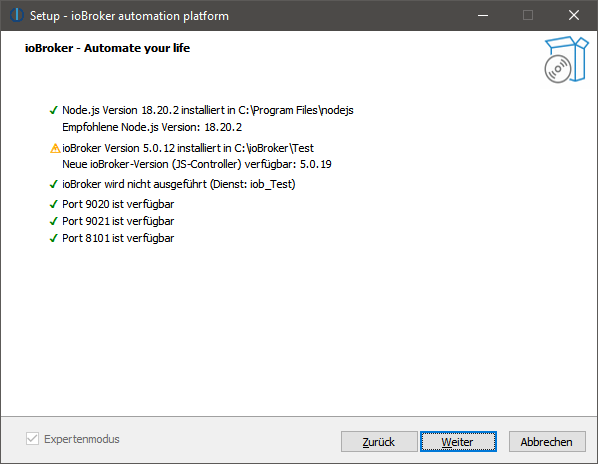The height and width of the screenshot is (464, 598).
Task: Click the checkmark beside Port 9021
Action: click(54, 222)
